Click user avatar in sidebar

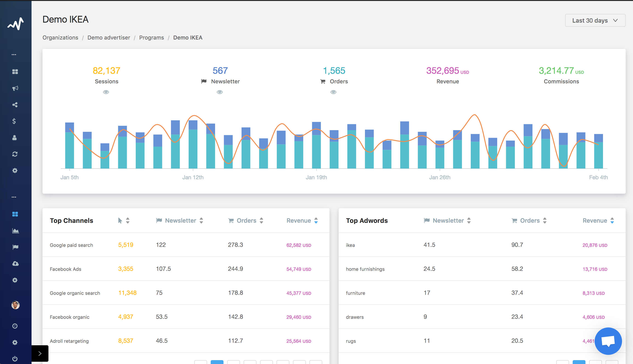click(x=15, y=305)
